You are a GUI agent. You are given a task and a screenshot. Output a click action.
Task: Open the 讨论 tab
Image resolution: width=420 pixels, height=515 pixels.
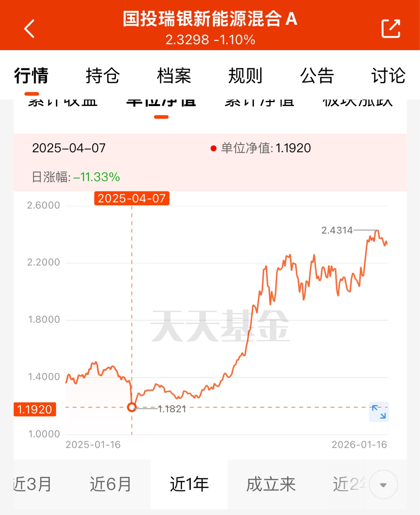point(388,76)
